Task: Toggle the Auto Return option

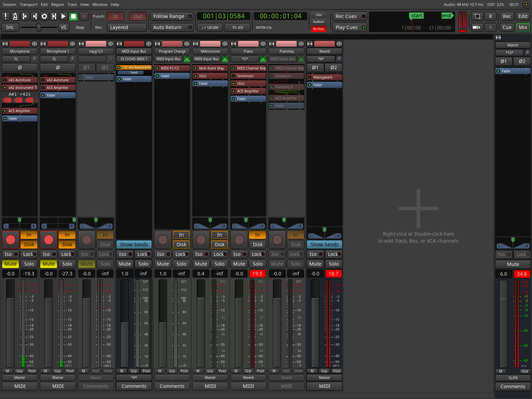Action: pos(172,27)
